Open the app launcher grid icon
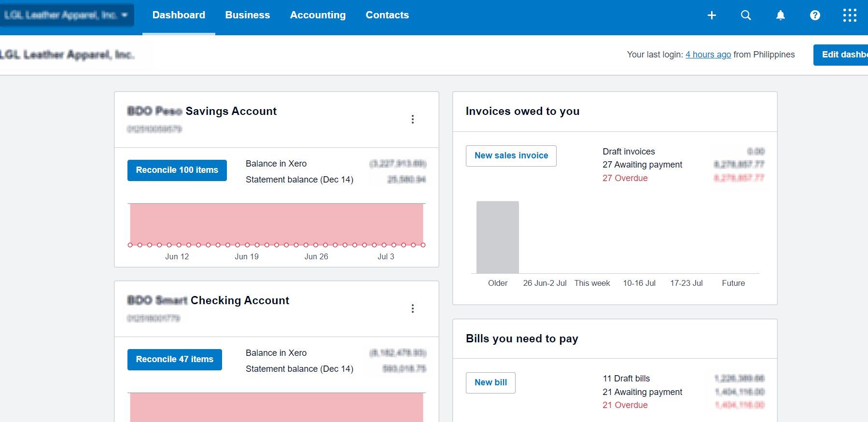This screenshot has height=422, width=868. click(x=850, y=15)
